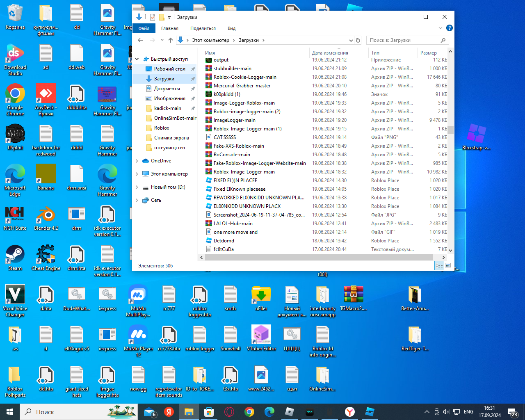This screenshot has height=420, width=525.
Task: Open Opera browser from the taskbar
Action: click(x=229, y=412)
